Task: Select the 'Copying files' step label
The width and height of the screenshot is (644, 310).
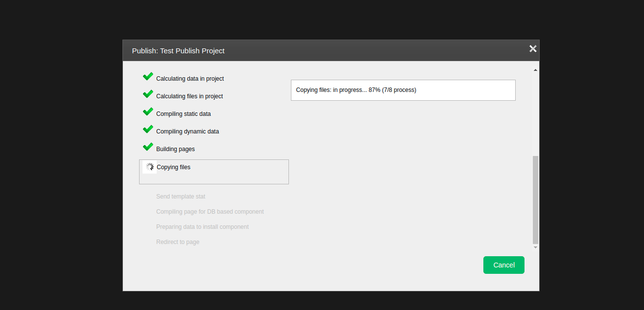Action: point(173,167)
